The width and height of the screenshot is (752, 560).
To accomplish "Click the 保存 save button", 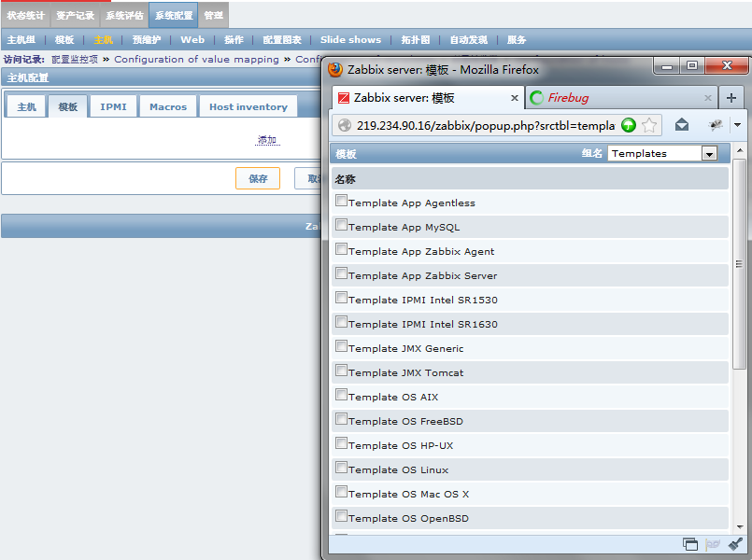I will [258, 178].
